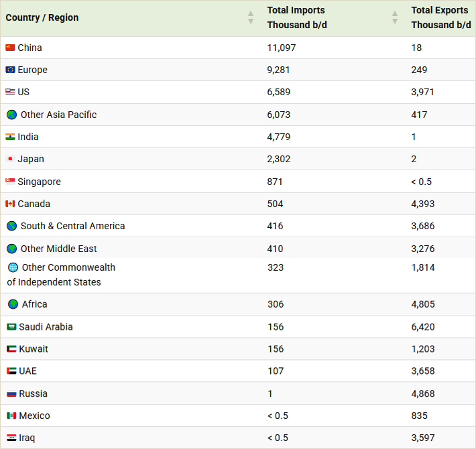Click the Canada flag icon
Image resolution: width=476 pixels, height=449 pixels.
pos(10,204)
